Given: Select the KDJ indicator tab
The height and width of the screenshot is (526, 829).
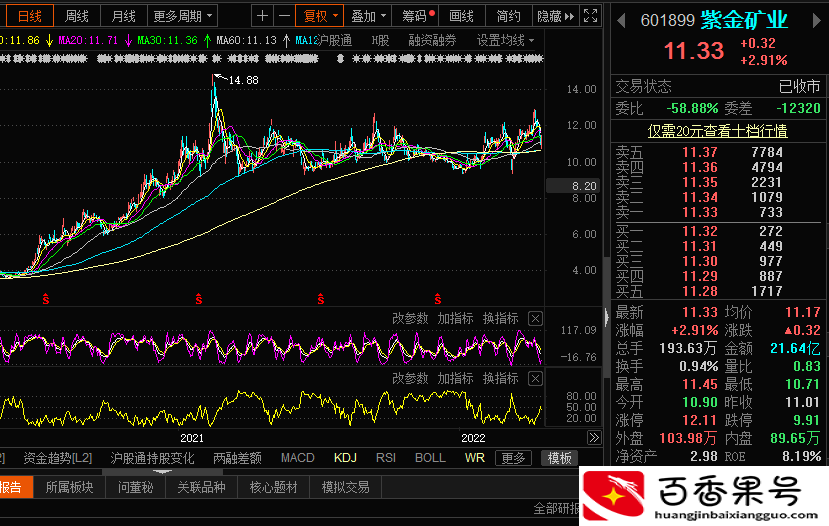Looking at the screenshot, I should 345,458.
